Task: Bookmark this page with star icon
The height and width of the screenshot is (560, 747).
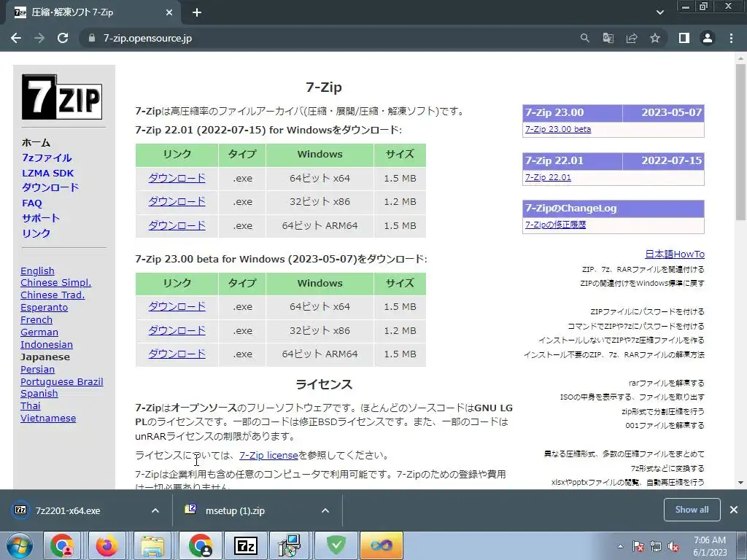Action: [x=655, y=38]
